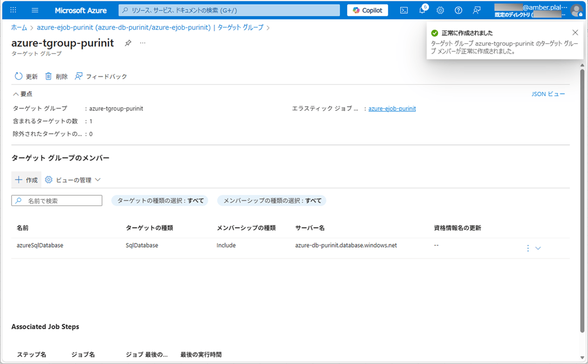Open the JSON ビュー link
Image resolution: width=588 pixels, height=364 pixels.
point(548,94)
